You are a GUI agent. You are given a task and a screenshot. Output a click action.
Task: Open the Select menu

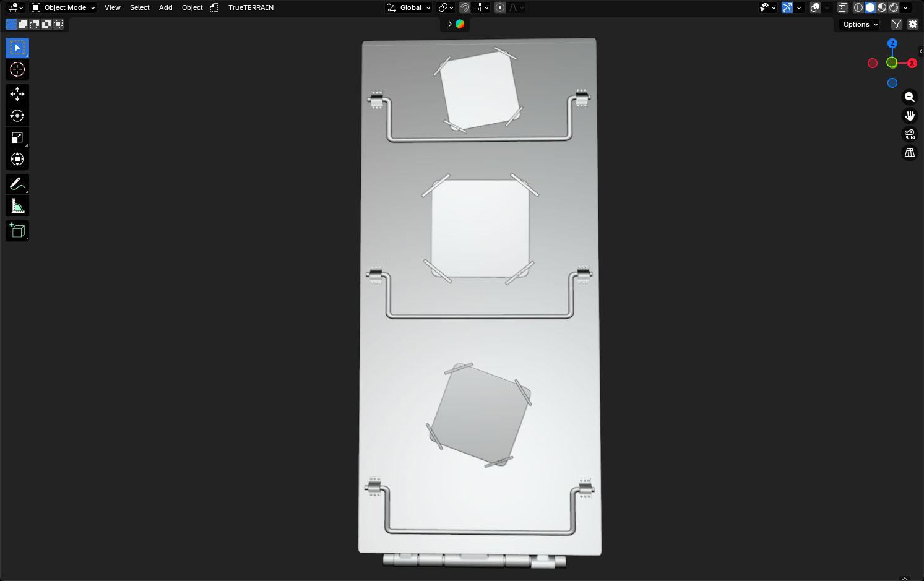tap(140, 7)
